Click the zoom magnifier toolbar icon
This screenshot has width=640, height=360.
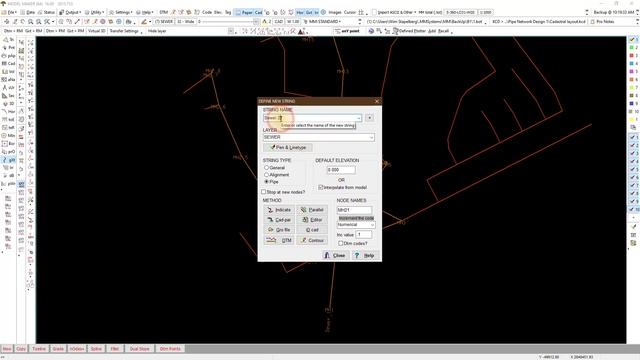pyautogui.click(x=31, y=21)
